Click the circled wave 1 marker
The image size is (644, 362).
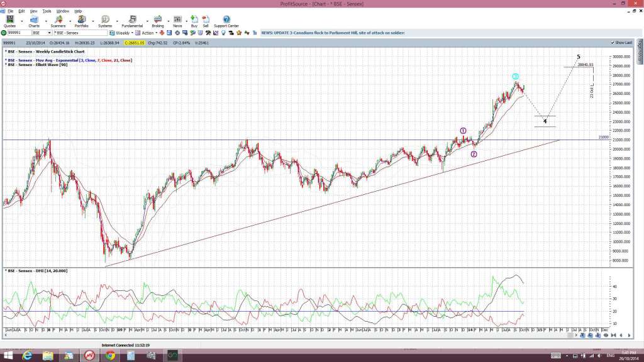463,131
